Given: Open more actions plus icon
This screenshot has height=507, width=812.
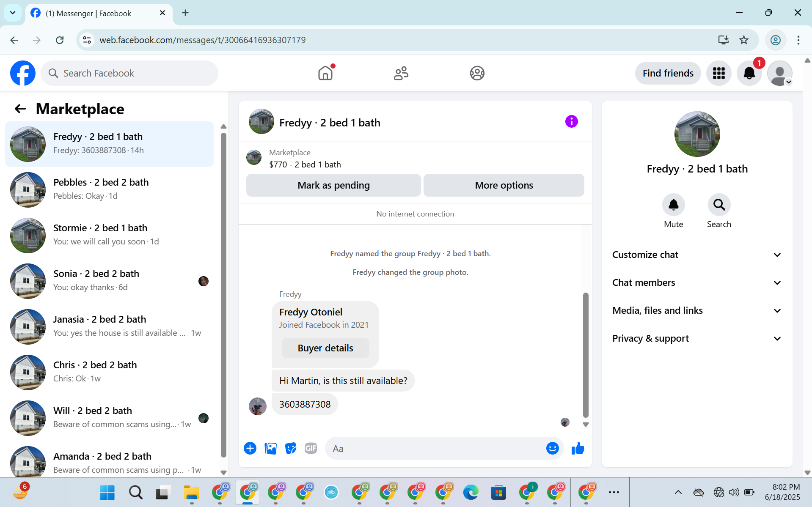Looking at the screenshot, I should 250,448.
